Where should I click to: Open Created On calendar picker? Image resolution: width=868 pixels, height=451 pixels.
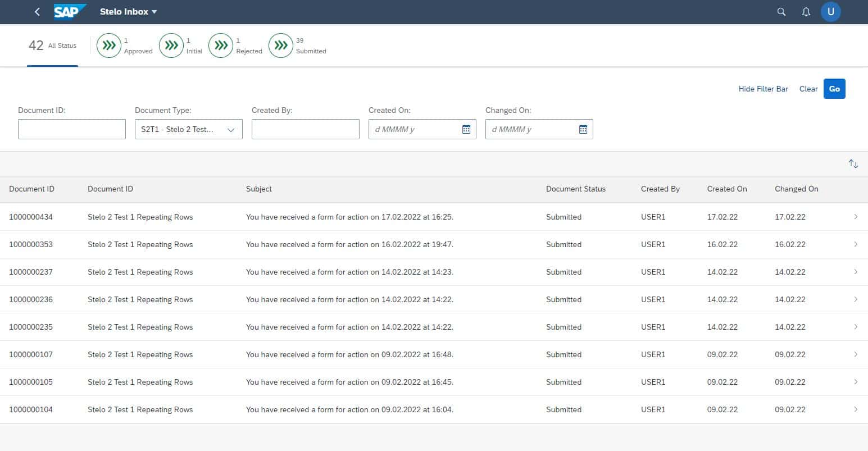click(466, 129)
